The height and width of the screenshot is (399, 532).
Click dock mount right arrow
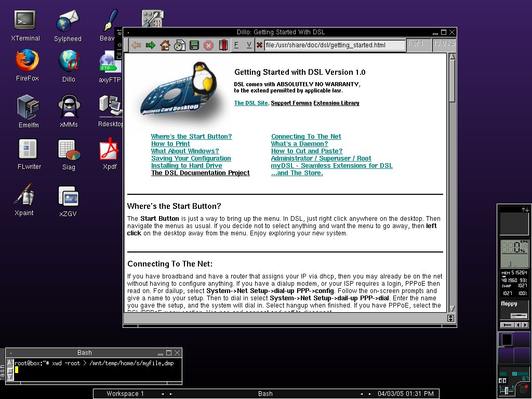pos(525,325)
